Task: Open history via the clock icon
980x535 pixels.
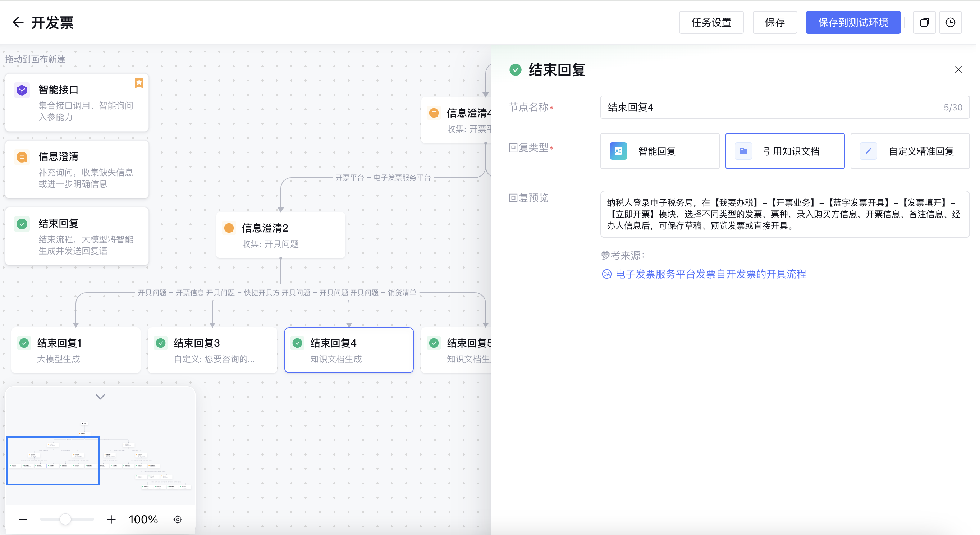Action: [950, 22]
